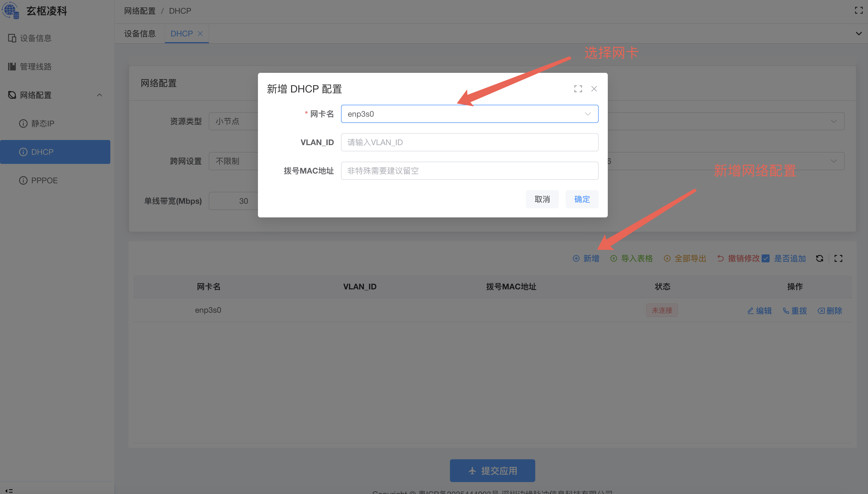Viewport: 868px width, 494px height.
Task: Click the fullscreen icon in DHCP dialog
Action: pyautogui.click(x=578, y=89)
